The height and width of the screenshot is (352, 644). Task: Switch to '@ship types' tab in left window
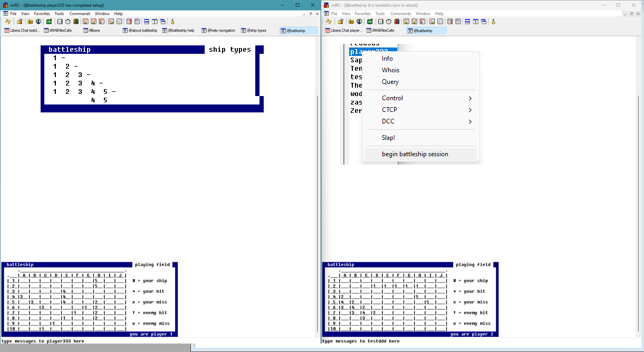pyautogui.click(x=258, y=31)
